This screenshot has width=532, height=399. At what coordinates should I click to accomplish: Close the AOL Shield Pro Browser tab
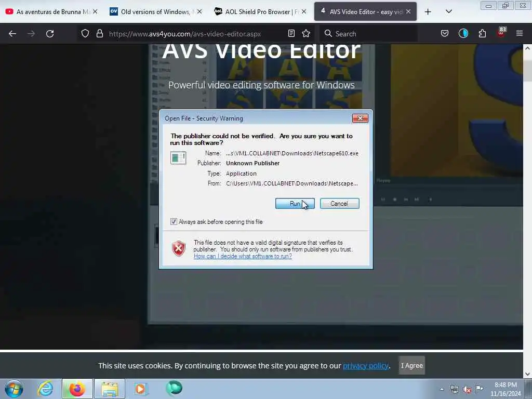click(304, 11)
